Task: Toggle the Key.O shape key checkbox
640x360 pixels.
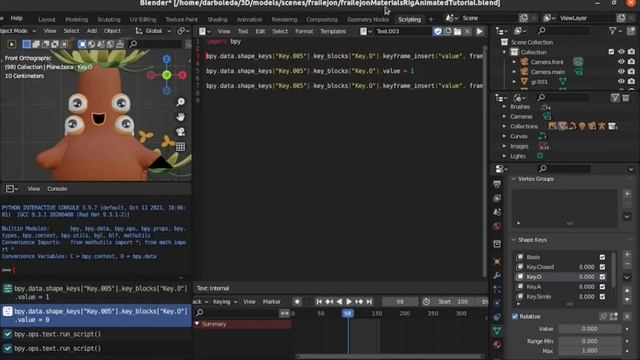Action: pyautogui.click(x=602, y=277)
